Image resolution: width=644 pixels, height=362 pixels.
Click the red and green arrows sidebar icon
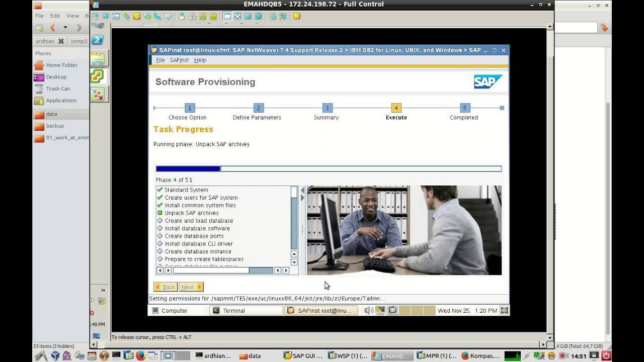97,94
